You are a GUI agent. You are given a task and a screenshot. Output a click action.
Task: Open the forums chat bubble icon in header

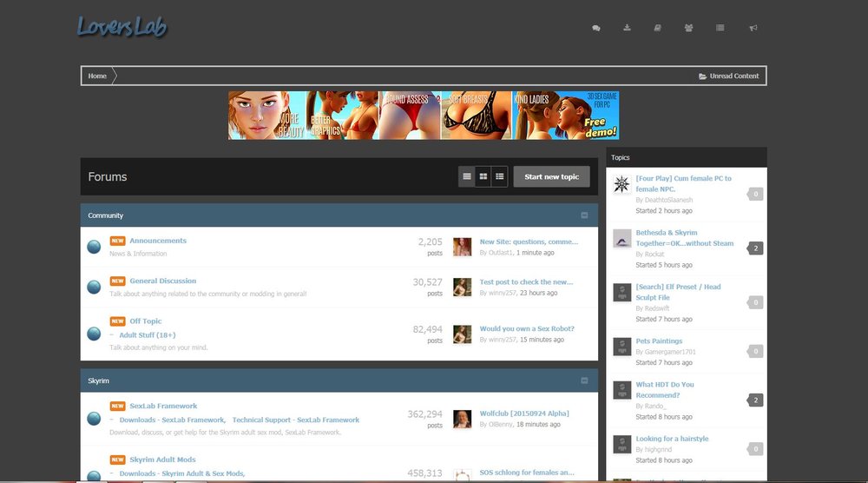point(595,28)
